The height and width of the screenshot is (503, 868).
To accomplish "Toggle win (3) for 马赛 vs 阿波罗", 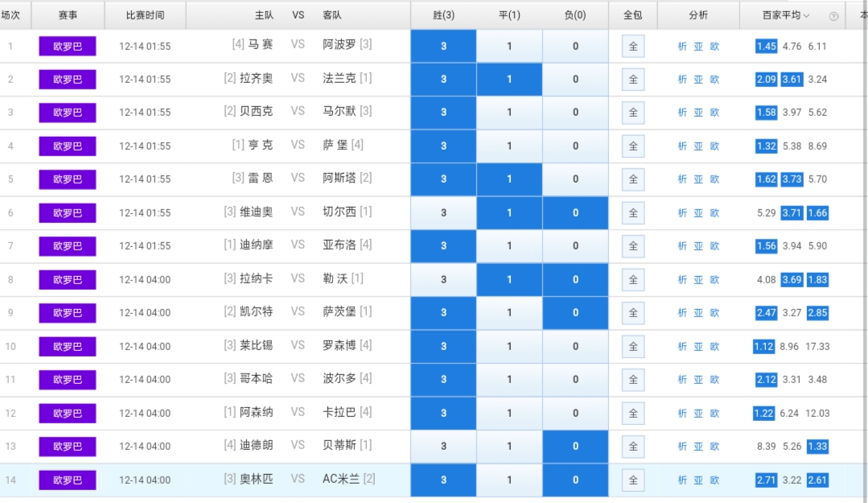I will point(443,46).
